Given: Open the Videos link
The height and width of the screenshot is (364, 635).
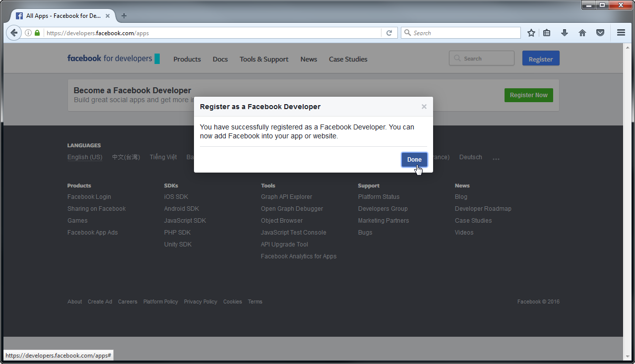Looking at the screenshot, I should pyautogui.click(x=464, y=233).
